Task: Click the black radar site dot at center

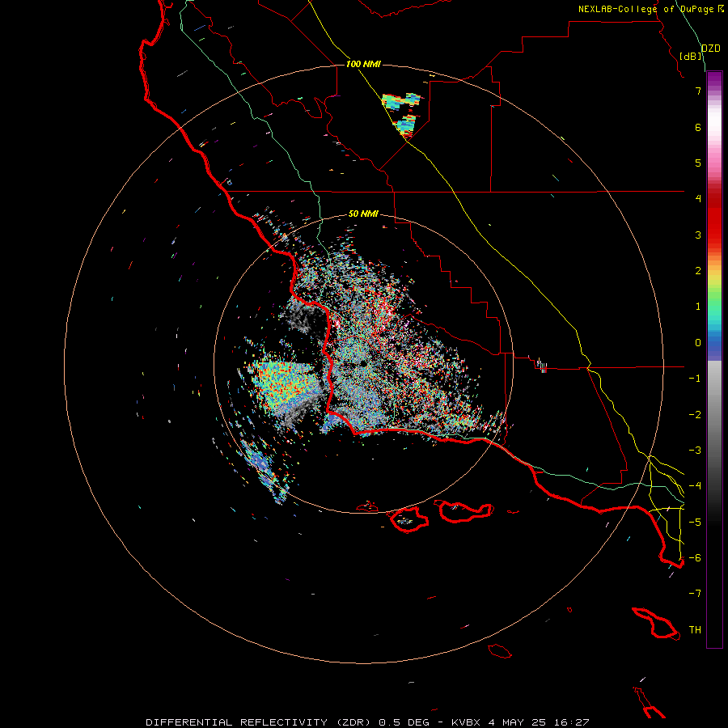Action: 363,363
